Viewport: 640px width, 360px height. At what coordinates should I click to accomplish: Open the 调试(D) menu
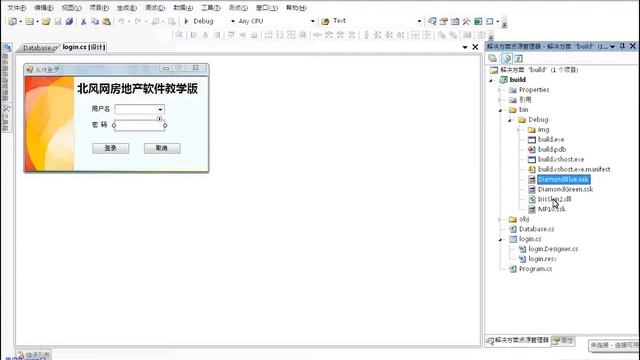pyautogui.click(x=155, y=8)
